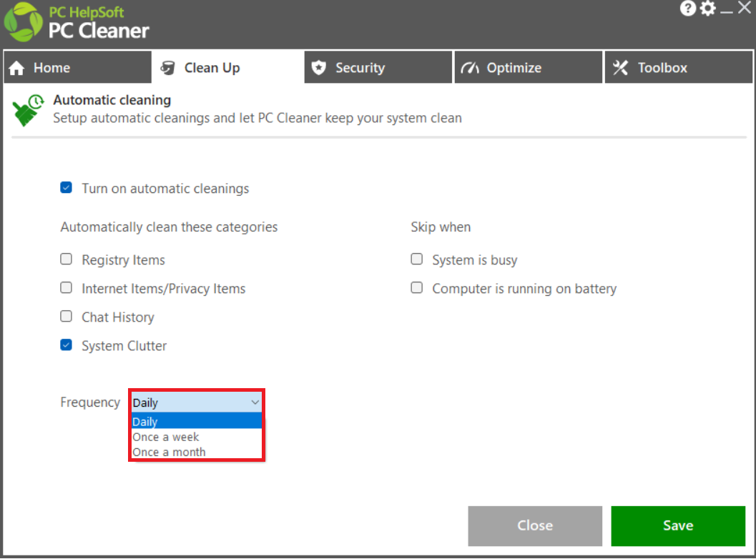Image resolution: width=756 pixels, height=559 pixels.
Task: Select Daily in the frequency list
Action: (x=197, y=421)
